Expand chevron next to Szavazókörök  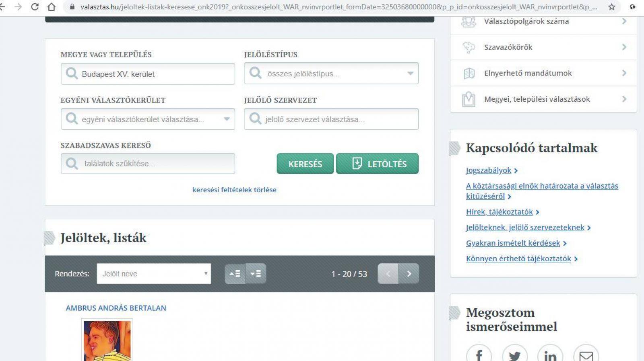click(x=624, y=47)
